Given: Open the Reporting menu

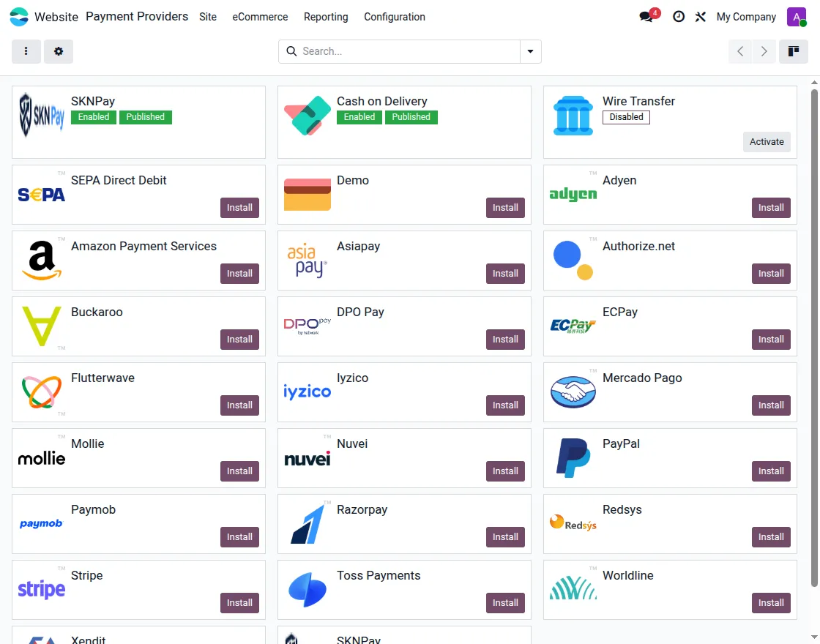Looking at the screenshot, I should 326,17.
